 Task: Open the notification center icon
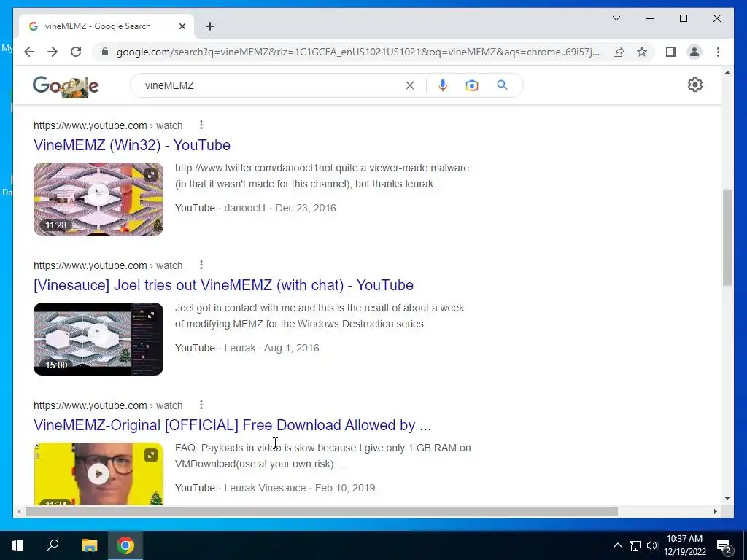pyautogui.click(x=724, y=546)
